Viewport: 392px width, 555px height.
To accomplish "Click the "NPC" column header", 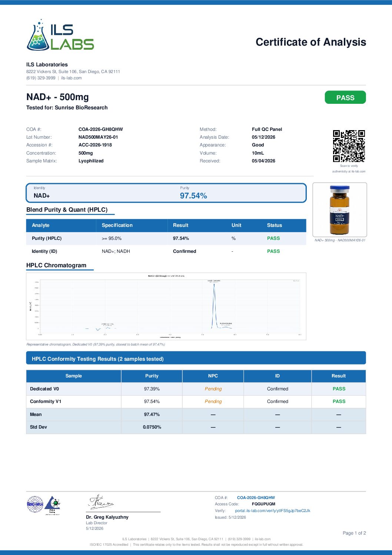I will point(213,376).
